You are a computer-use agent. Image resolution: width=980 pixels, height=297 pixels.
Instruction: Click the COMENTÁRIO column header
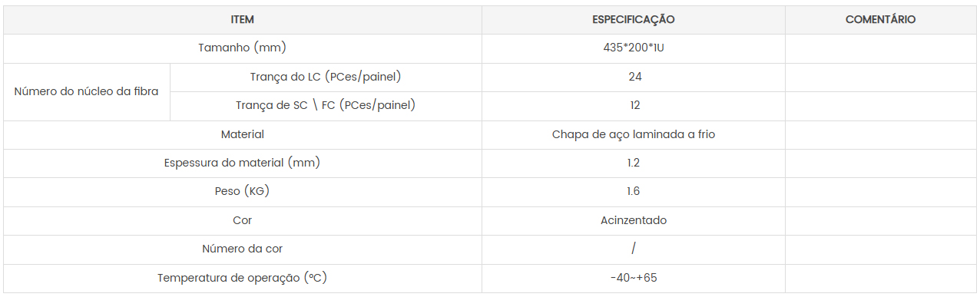point(880,20)
